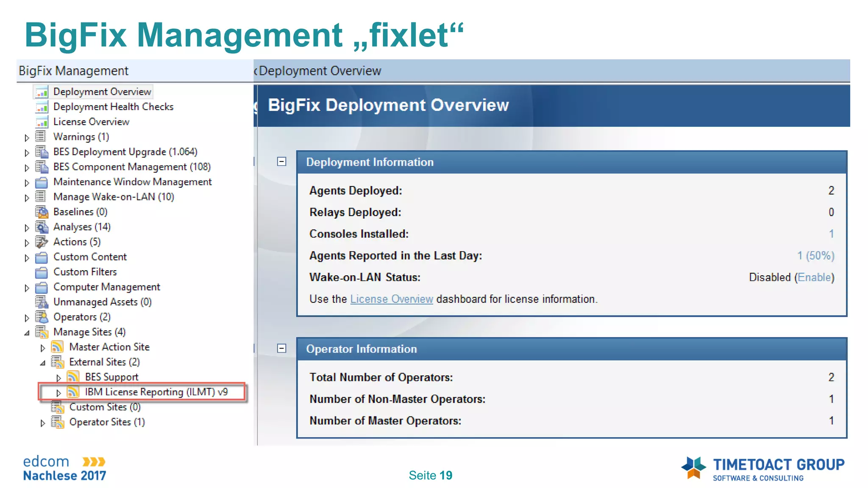The width and height of the screenshot is (868, 488).
Task: Click the Custom Filters folder icon
Action: [42, 272]
